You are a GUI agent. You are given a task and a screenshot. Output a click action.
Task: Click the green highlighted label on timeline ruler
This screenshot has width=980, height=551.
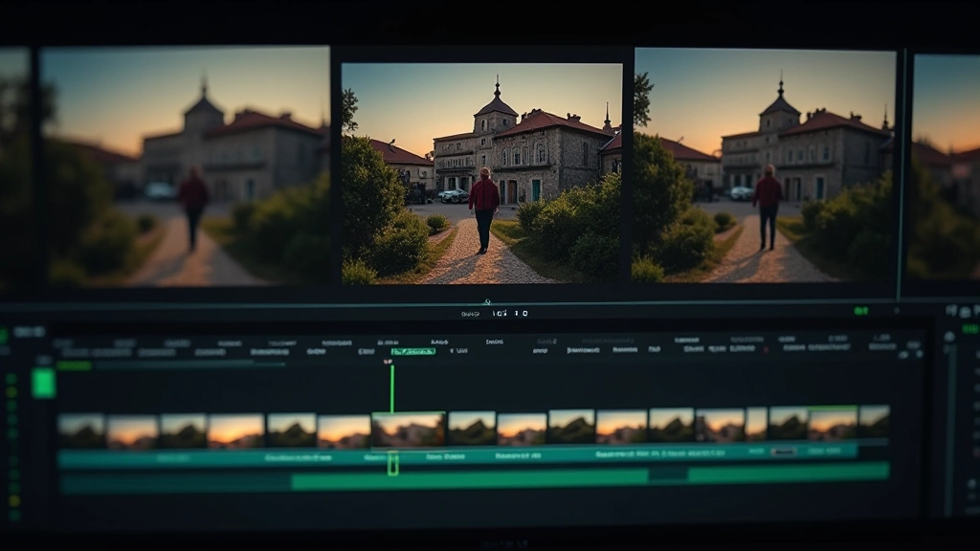pyautogui.click(x=413, y=352)
